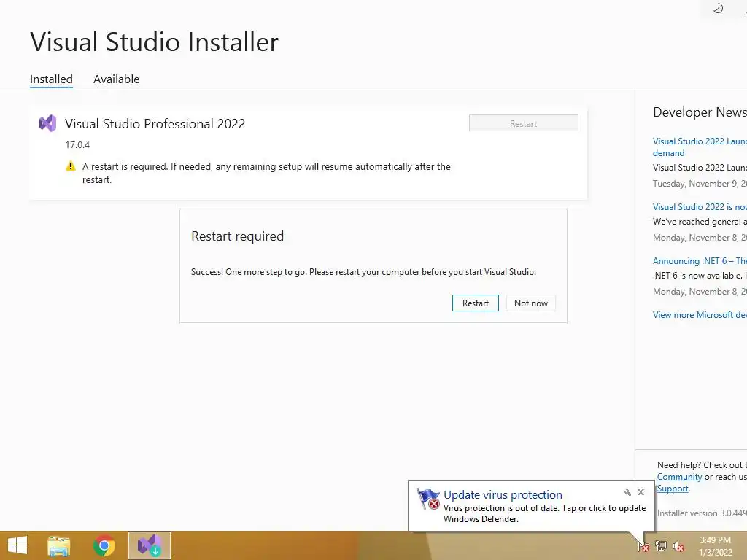747x560 pixels.
Task: Select Visual Studio Installer taskbar icon
Action: click(149, 545)
